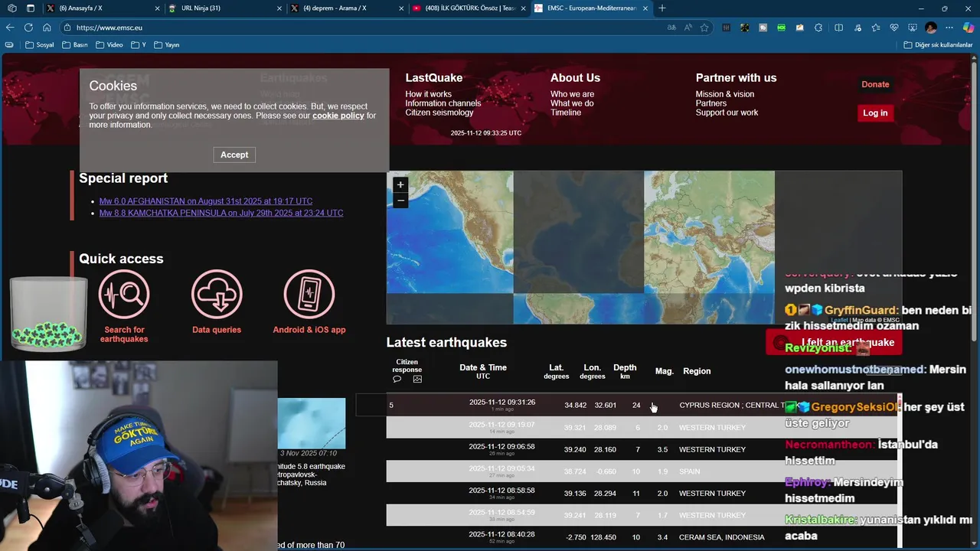Viewport: 980px width, 551px height.
Task: Click the Donate button
Action: point(875,84)
